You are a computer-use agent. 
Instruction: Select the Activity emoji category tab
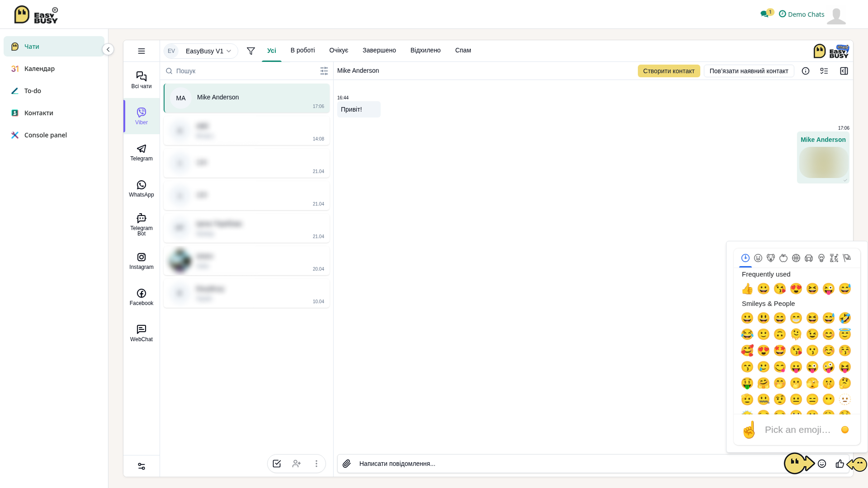(x=796, y=258)
